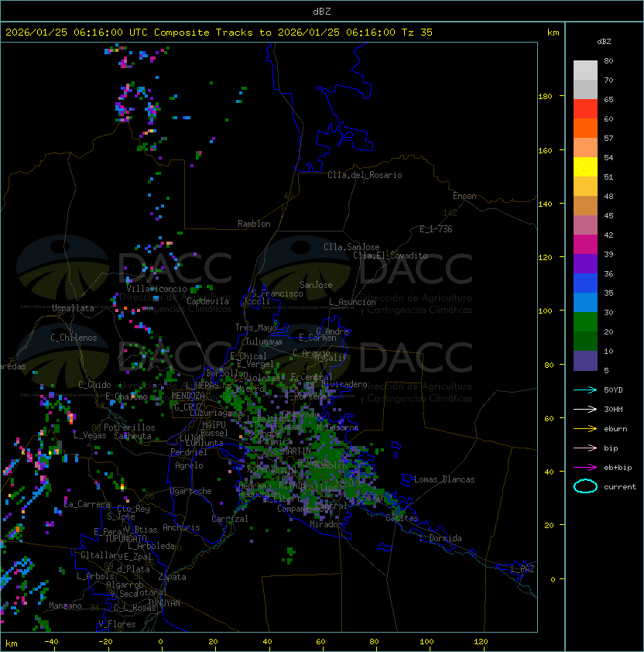Click the light gray top dBZ swatch
644x652 pixels.
click(x=585, y=70)
